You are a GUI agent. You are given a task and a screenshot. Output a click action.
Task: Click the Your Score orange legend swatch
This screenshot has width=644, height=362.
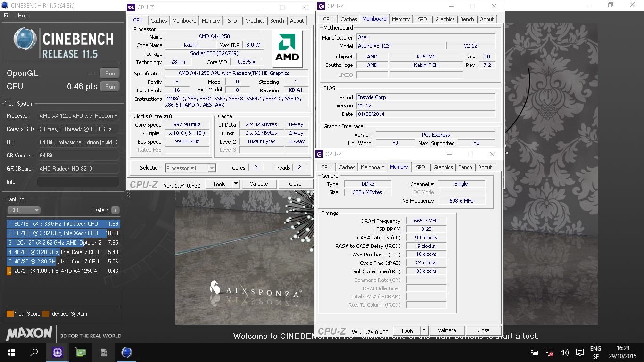[10, 314]
